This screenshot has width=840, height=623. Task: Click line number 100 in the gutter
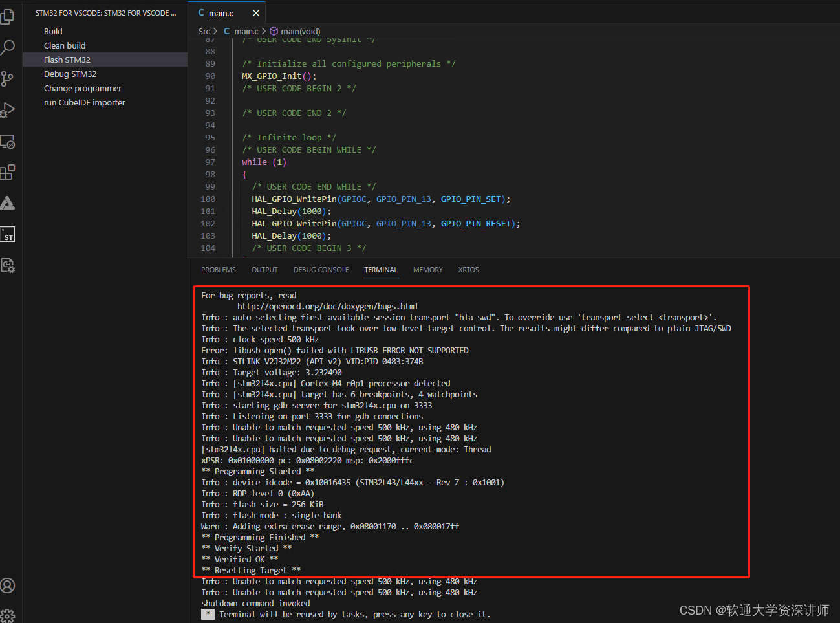(x=208, y=199)
